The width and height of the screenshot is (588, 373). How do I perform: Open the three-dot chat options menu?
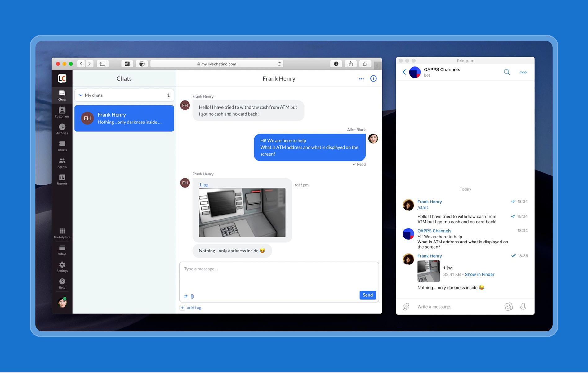361,79
